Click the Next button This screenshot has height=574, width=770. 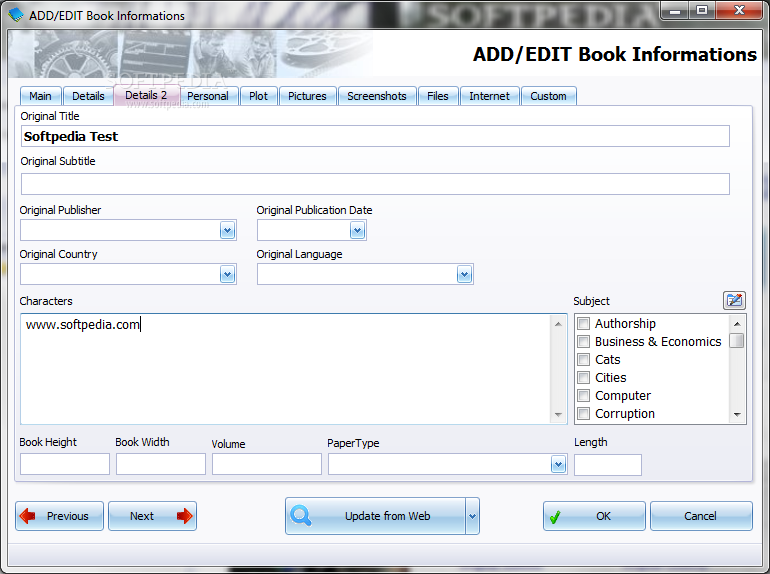coord(152,516)
